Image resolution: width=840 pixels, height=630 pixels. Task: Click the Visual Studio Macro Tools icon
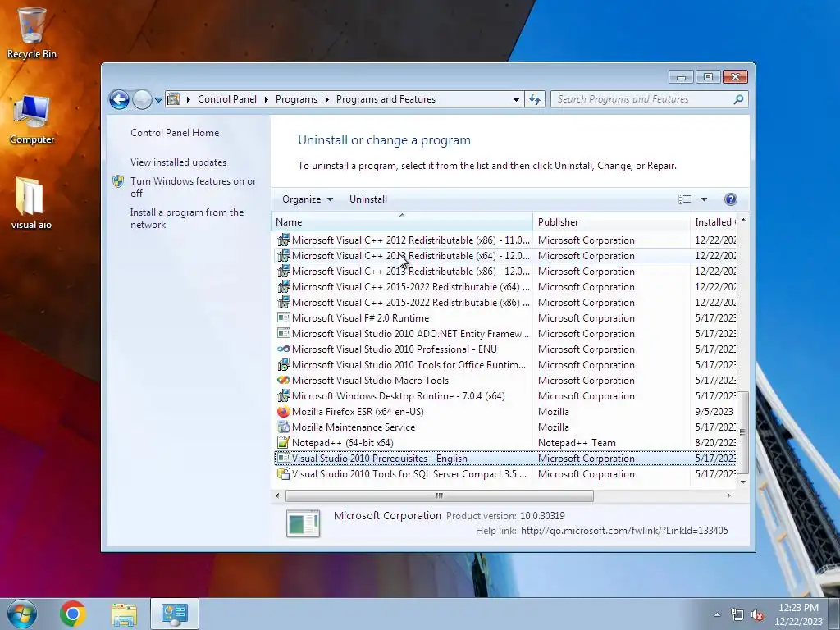(283, 381)
